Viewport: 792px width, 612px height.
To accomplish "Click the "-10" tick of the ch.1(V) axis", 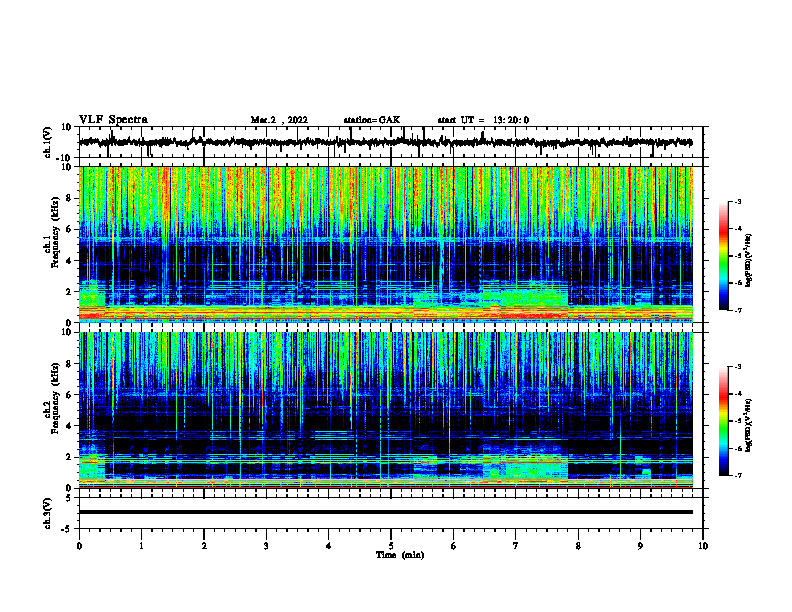I will click(65, 158).
